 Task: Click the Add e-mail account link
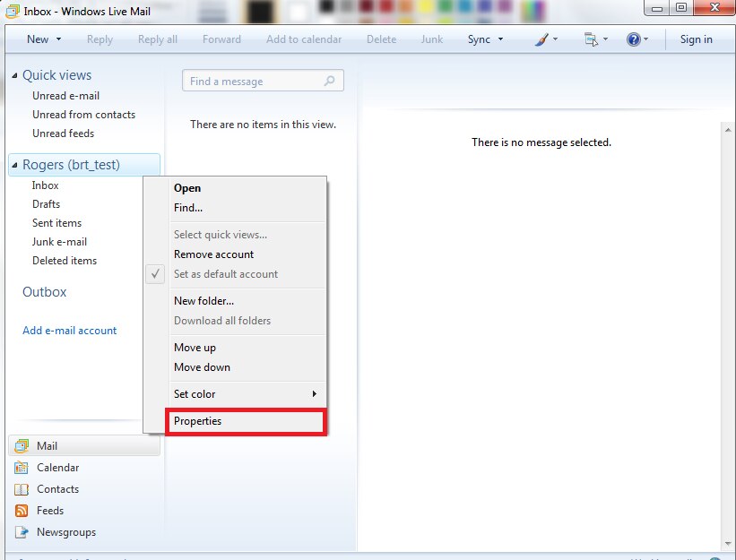pyautogui.click(x=69, y=331)
